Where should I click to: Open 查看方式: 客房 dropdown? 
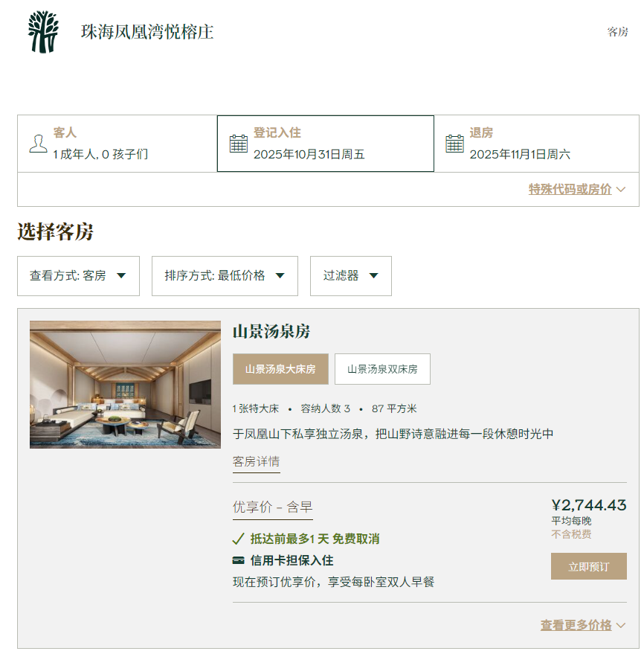tap(78, 276)
